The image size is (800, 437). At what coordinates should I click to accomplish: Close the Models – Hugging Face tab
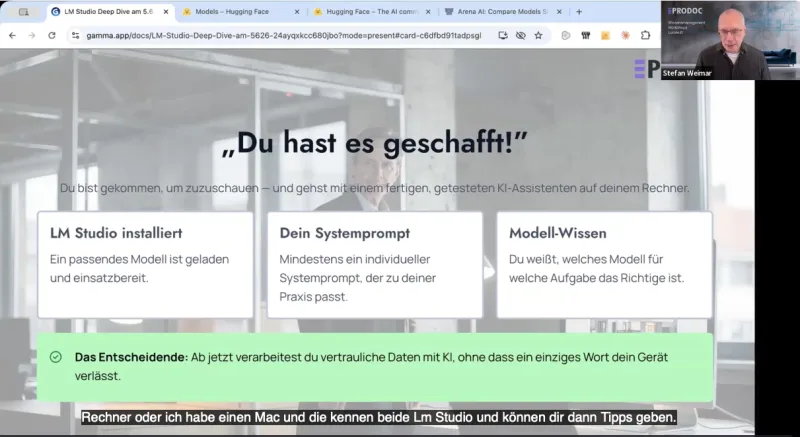pos(297,12)
